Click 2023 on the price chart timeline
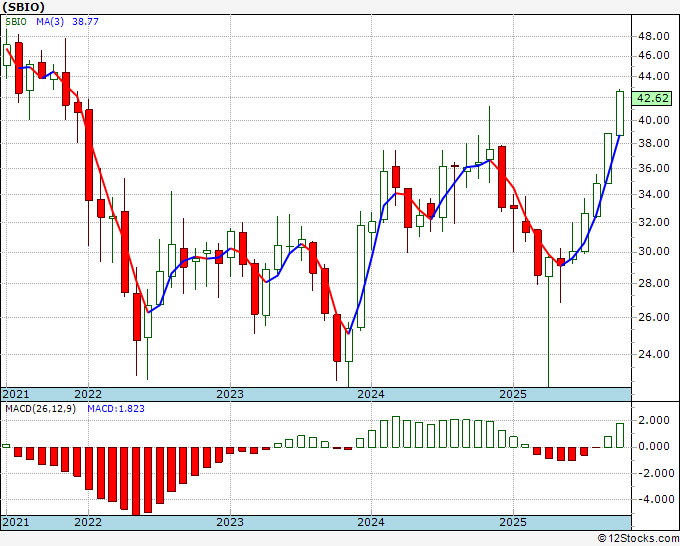Viewport: 680px width, 546px height. (x=230, y=394)
